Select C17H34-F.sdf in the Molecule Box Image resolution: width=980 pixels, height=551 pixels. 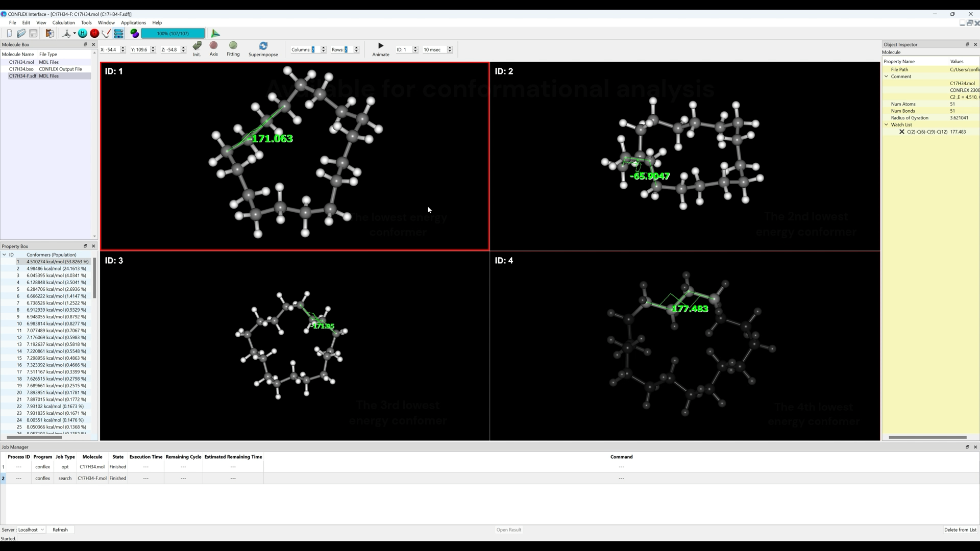tap(23, 76)
